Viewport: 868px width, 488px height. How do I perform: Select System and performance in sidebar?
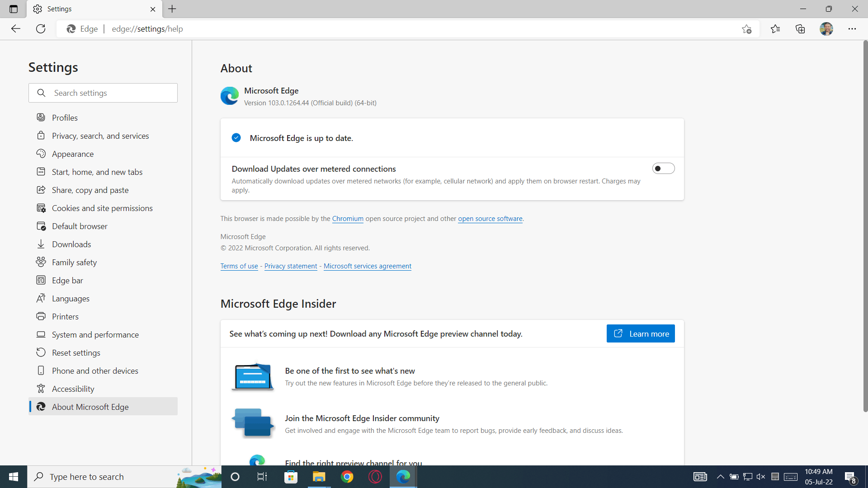(95, 335)
